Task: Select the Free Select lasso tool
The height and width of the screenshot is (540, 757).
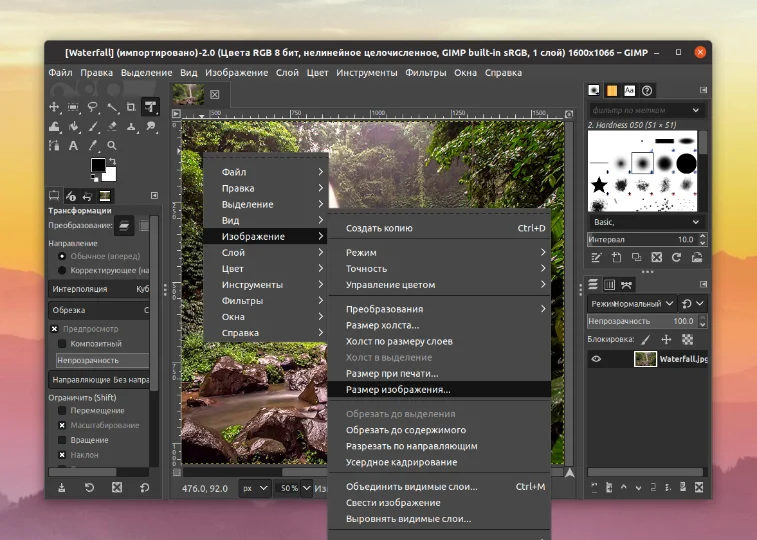Action: click(x=92, y=107)
